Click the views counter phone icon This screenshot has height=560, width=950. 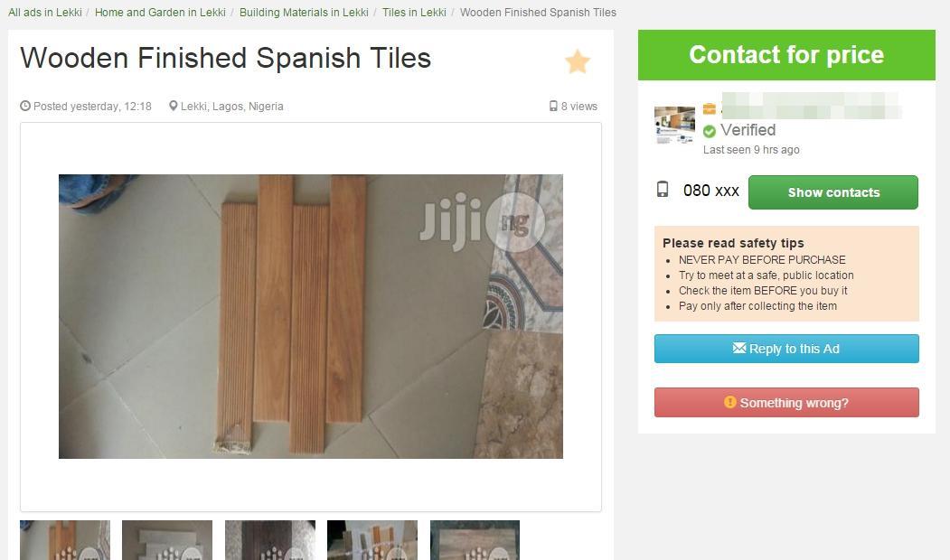[553, 106]
